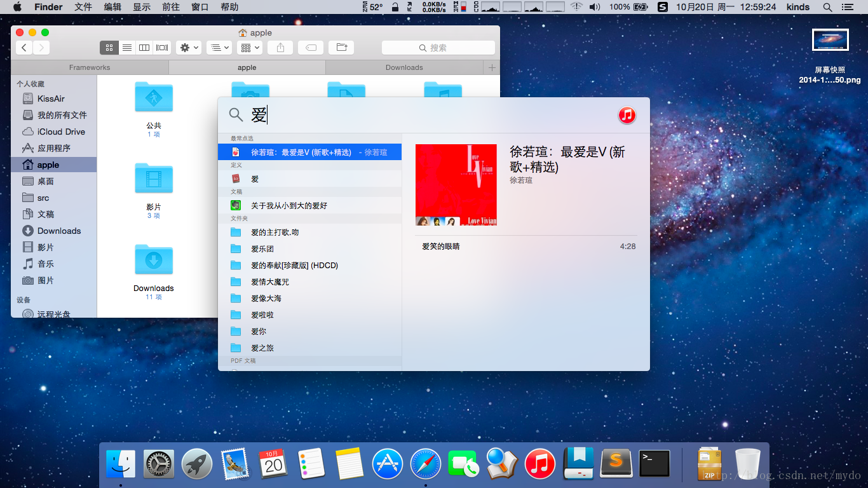Select folder result 爱的奉献[珍藏版] (HDCD)
Image resolution: width=868 pixels, height=488 pixels.
pyautogui.click(x=309, y=266)
